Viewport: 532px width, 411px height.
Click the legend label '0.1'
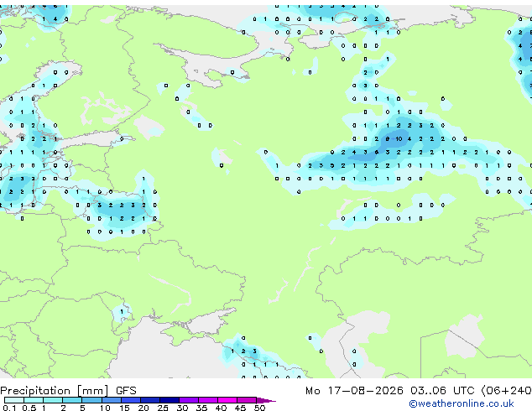[x=9, y=408]
